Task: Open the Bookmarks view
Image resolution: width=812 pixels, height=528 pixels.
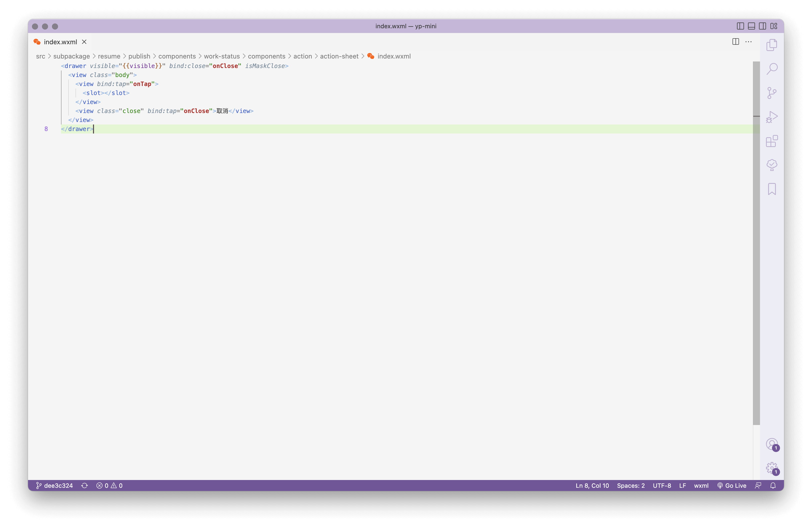Action: [772, 189]
